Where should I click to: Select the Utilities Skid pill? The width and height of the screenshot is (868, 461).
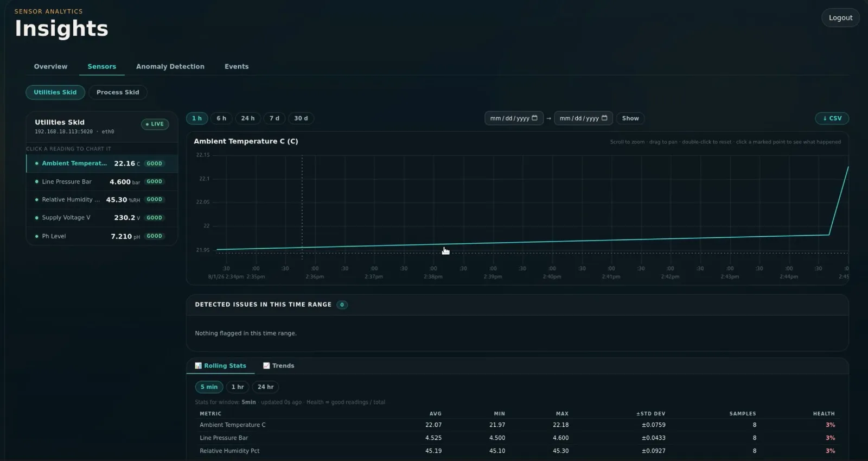tap(55, 92)
